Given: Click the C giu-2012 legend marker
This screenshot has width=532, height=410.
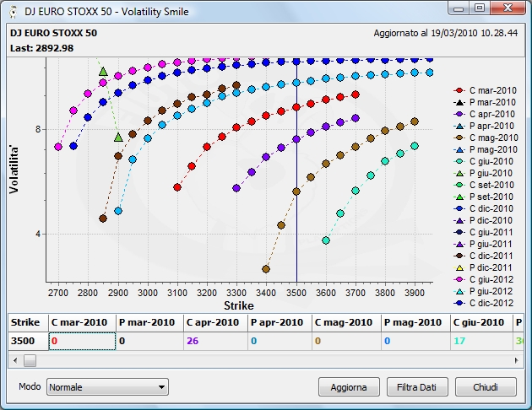Looking at the screenshot, I should click(459, 279).
